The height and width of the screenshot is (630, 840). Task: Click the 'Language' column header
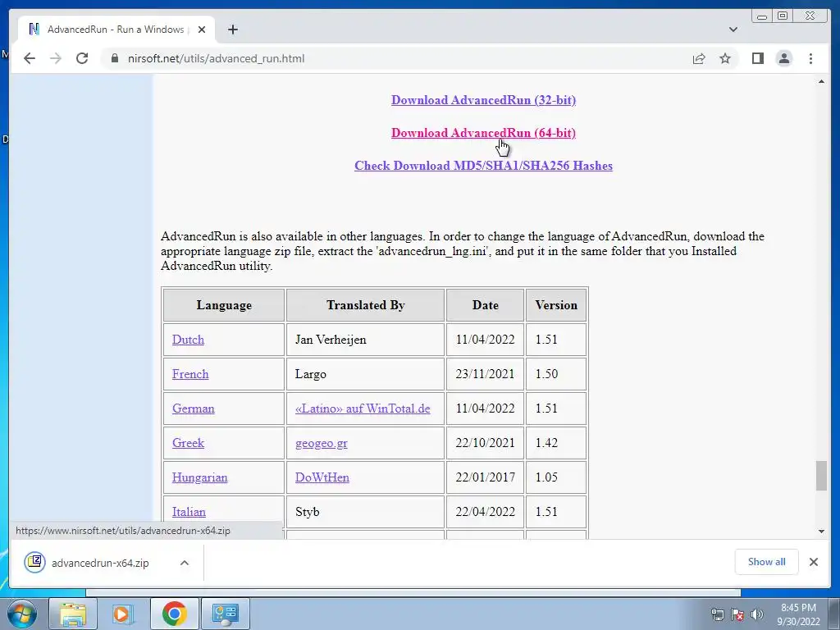tap(224, 305)
